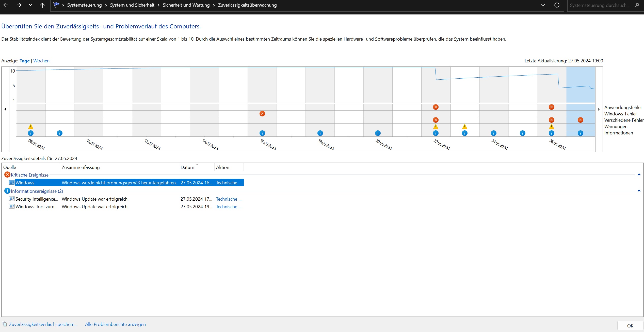Click Alle Problemberichte anzeigen link
The height and width of the screenshot is (332, 644).
tap(115, 324)
